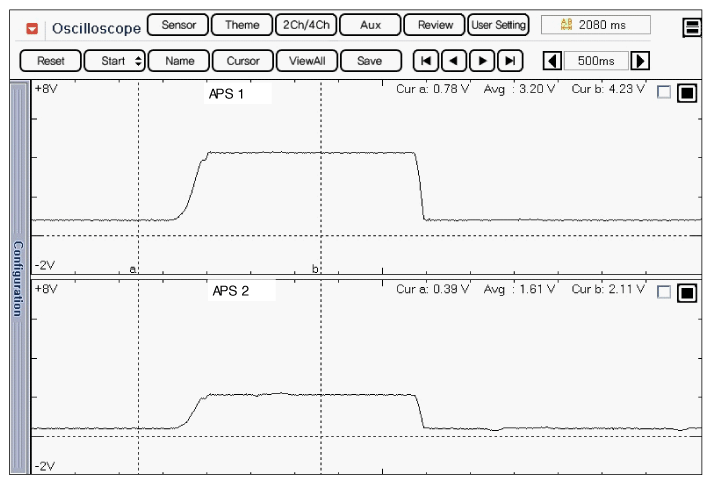
Task: Open the Start dropdown selector
Action: [x=115, y=61]
